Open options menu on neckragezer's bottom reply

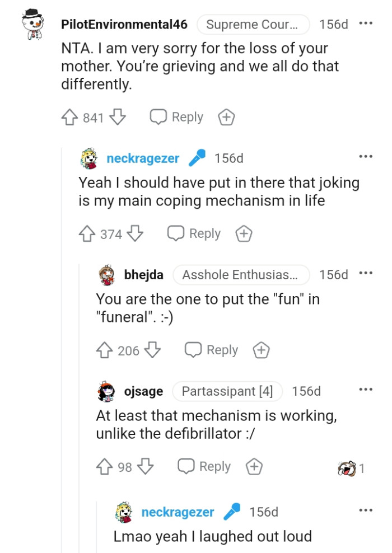click(x=367, y=510)
